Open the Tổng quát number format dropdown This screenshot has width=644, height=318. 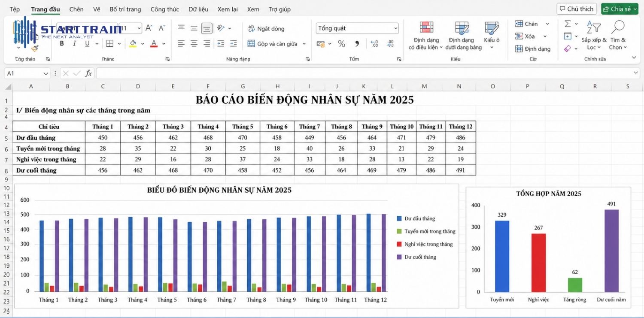395,27
